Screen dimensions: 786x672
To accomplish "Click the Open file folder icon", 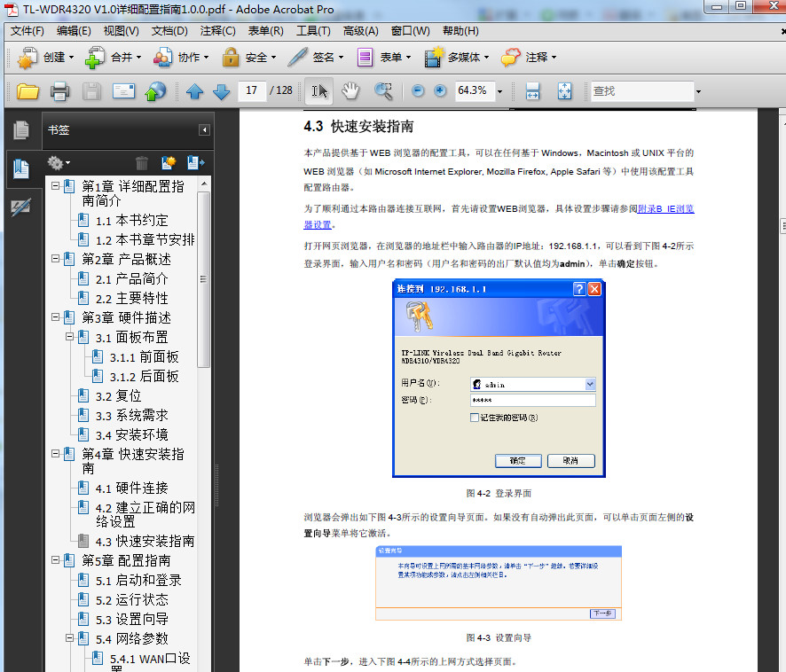I will [27, 90].
